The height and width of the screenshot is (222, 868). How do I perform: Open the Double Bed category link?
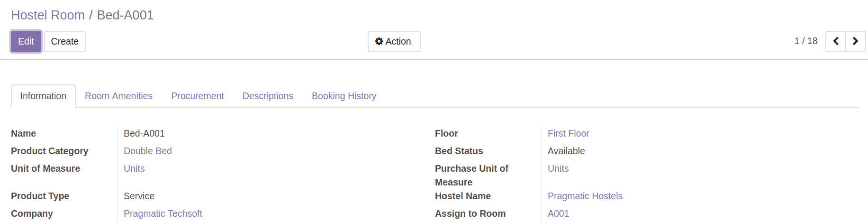click(x=148, y=151)
